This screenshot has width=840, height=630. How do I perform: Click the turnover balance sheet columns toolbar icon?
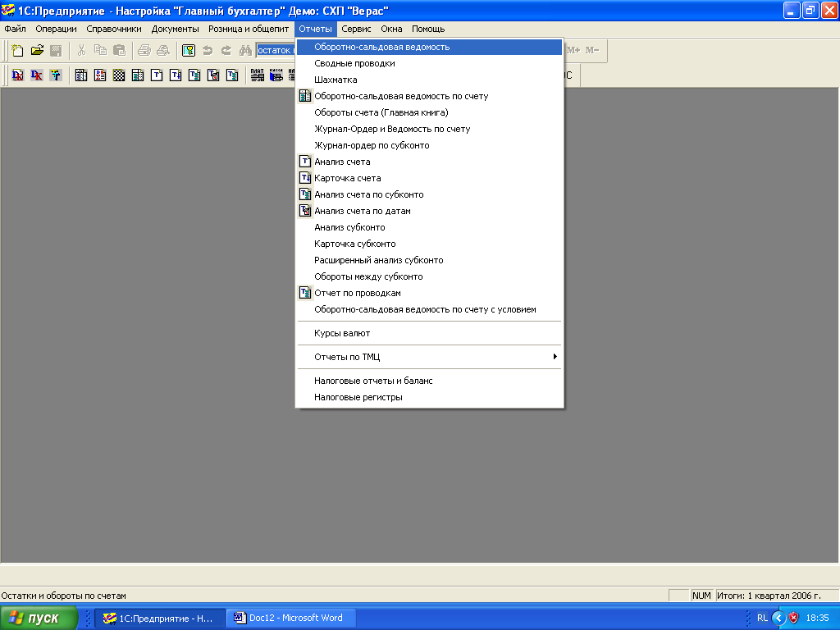coord(81,75)
